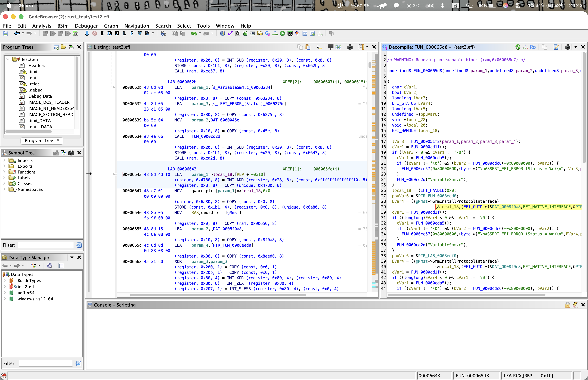
Task: Toggle console scroll lock icon
Action: tap(567, 305)
